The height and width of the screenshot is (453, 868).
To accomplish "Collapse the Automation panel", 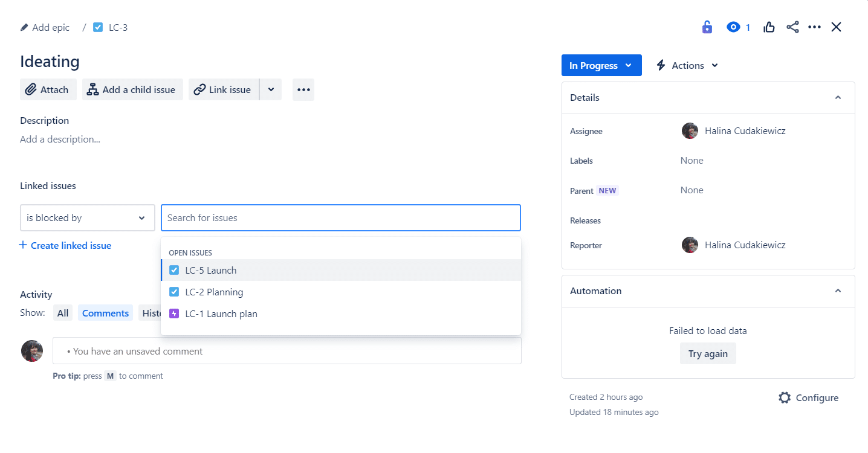I will click(838, 291).
